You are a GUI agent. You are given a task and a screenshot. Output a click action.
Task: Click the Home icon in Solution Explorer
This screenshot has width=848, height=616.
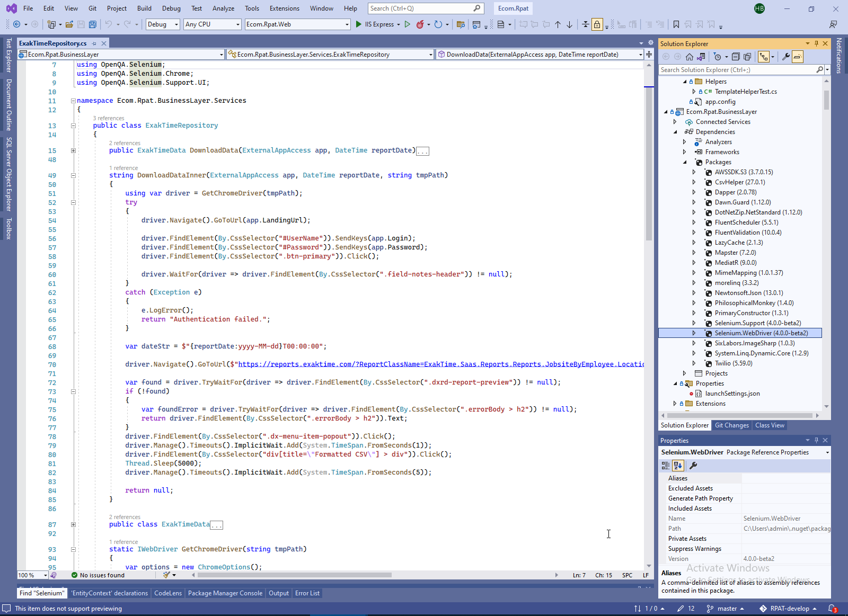[x=689, y=57]
